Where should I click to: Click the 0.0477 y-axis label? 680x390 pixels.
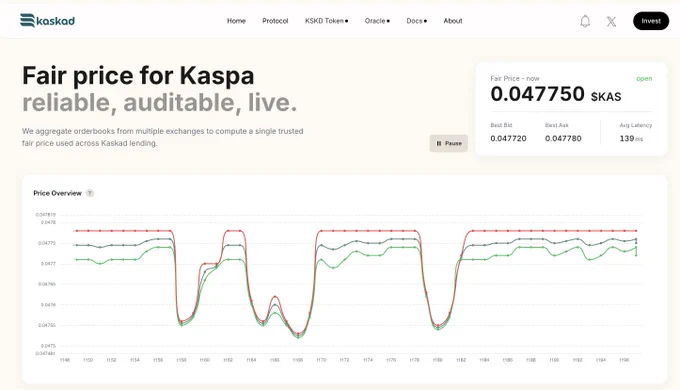48,264
